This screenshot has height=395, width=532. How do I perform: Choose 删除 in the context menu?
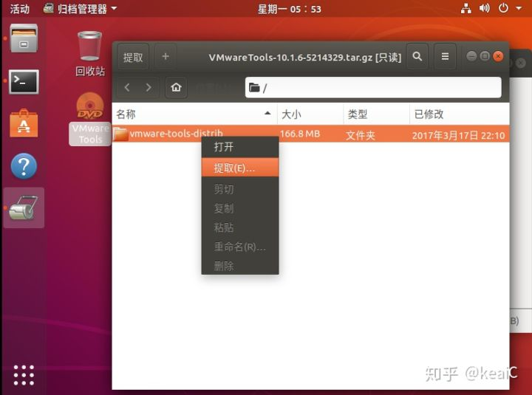coord(240,266)
